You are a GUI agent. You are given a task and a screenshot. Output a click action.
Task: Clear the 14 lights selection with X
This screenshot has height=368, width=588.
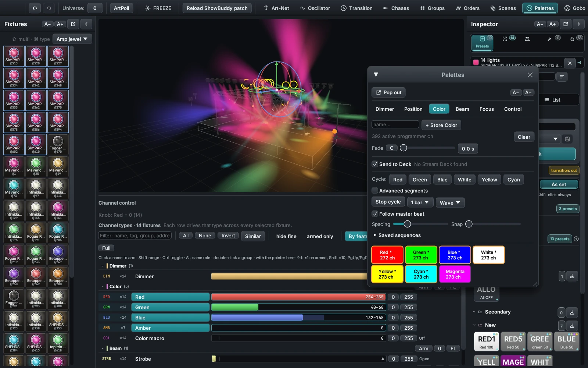(570, 63)
